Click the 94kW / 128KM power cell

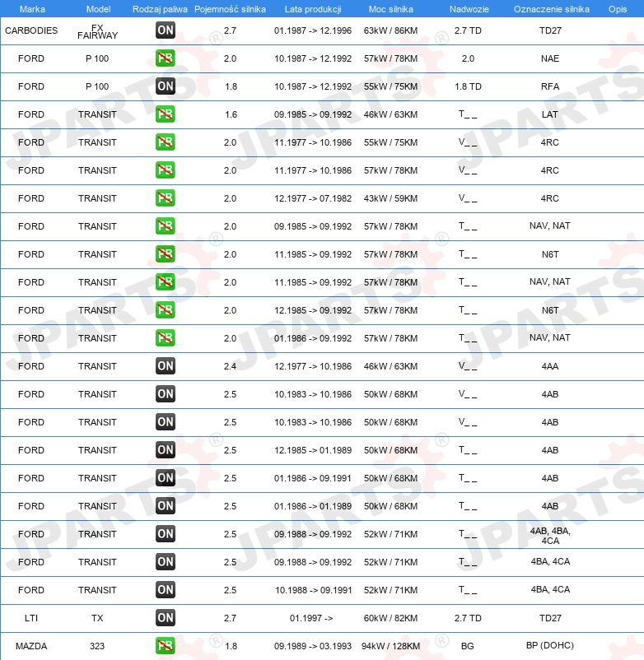(391, 646)
